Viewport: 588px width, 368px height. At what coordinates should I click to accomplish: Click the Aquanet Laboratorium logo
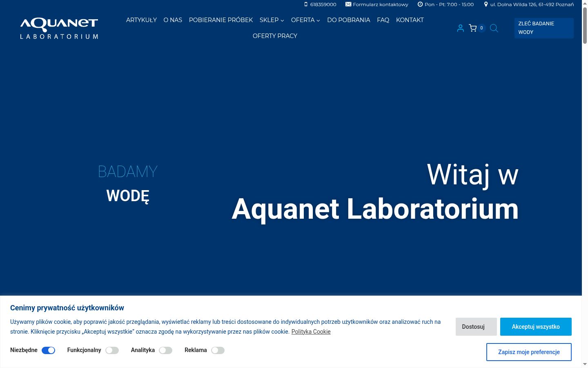coord(59,28)
